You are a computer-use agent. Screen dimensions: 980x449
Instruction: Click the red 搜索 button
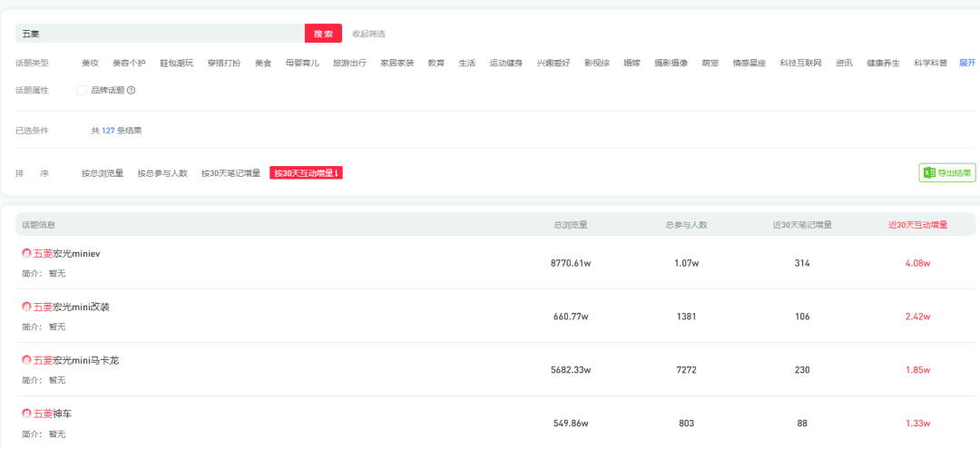click(323, 33)
